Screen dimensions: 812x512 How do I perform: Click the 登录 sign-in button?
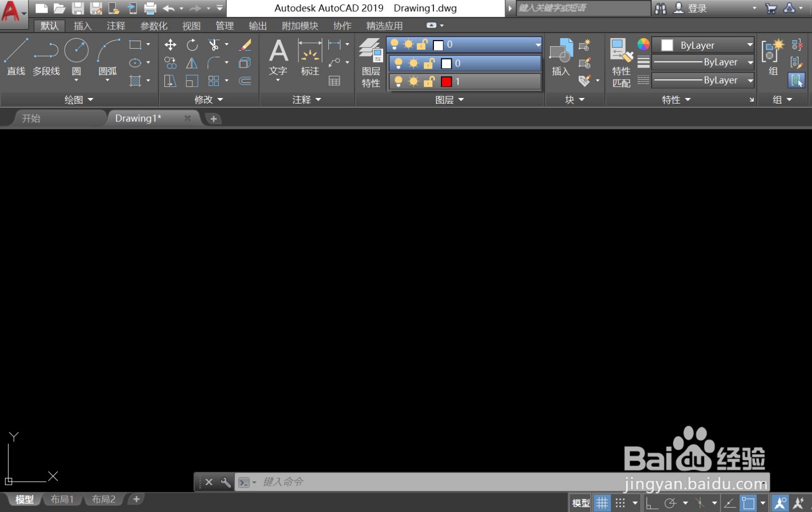point(690,8)
